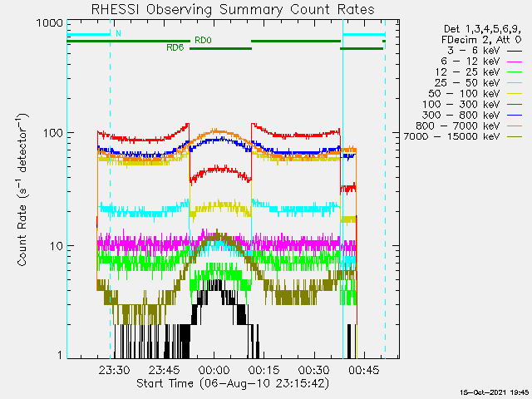
Task: Click the RD0 flag label
Action: pos(203,39)
